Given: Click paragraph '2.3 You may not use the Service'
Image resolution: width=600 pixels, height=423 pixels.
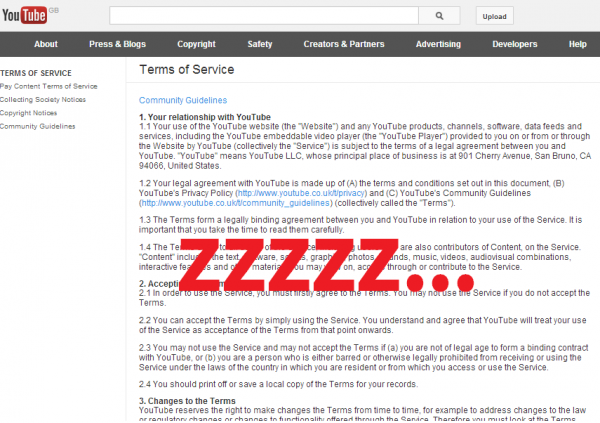Looking at the screenshot, I should (x=364, y=358).
